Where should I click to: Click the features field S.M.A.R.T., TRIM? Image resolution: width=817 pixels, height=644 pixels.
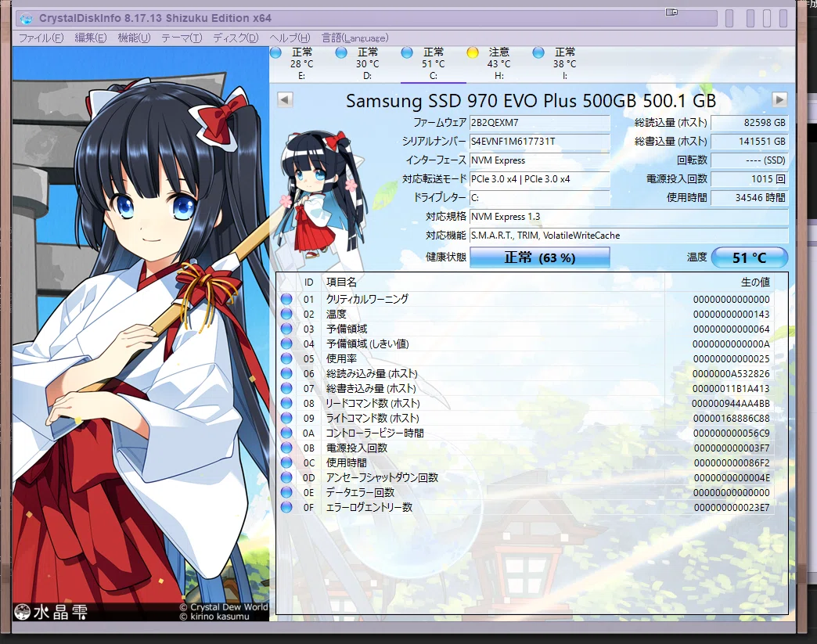click(629, 235)
